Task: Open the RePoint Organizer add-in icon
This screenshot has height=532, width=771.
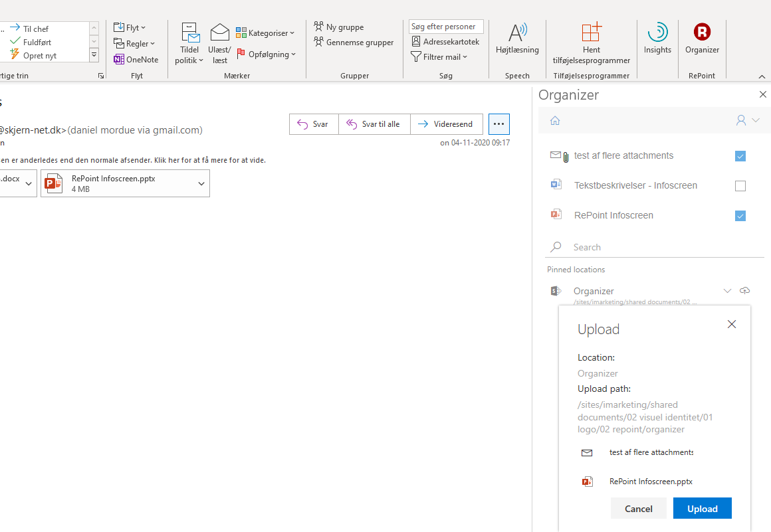Action: [702, 32]
